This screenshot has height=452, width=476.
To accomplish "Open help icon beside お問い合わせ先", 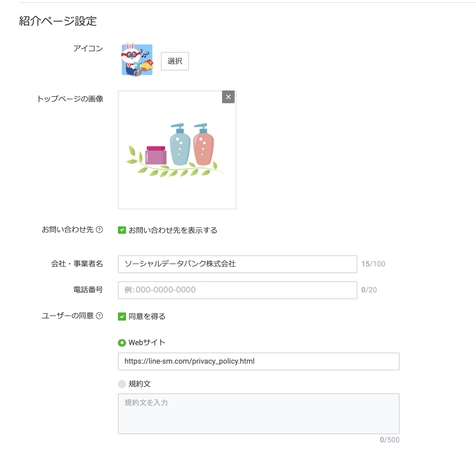I will pyautogui.click(x=99, y=230).
